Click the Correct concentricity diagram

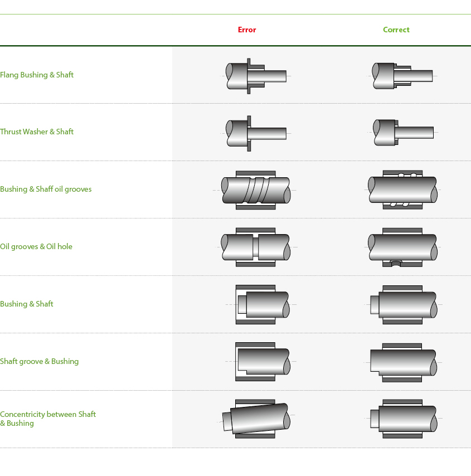point(402,419)
